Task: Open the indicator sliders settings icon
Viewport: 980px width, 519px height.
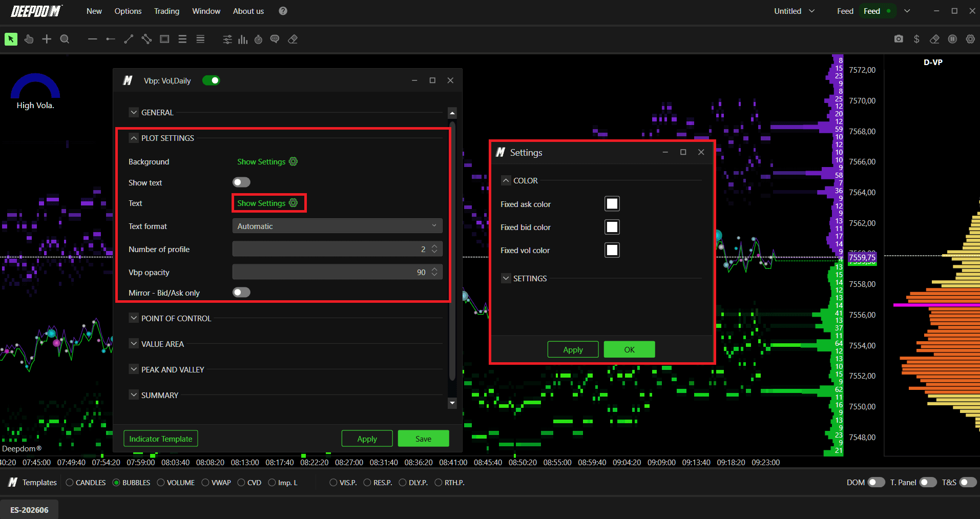Action: click(227, 39)
